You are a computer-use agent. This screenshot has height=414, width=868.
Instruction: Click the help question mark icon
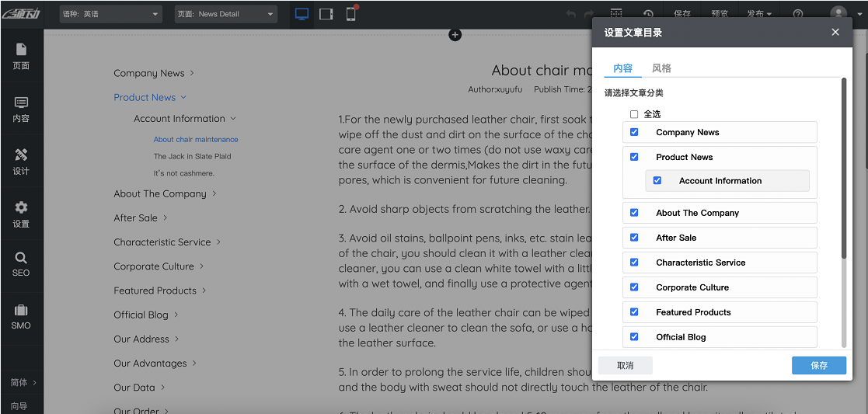click(x=798, y=14)
